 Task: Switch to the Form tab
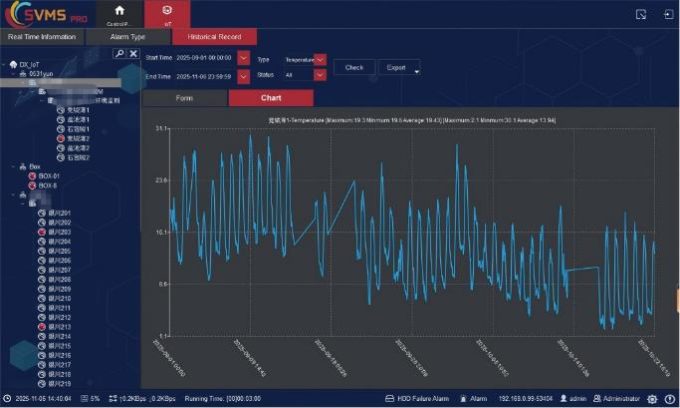185,98
